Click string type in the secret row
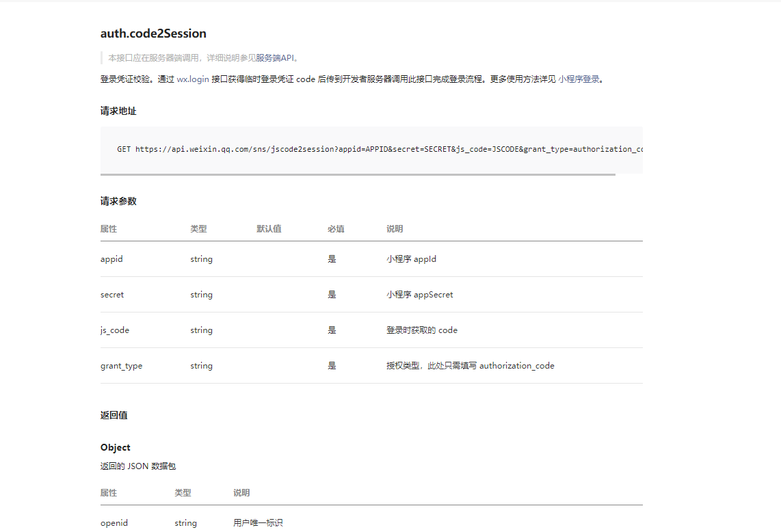 pyautogui.click(x=201, y=295)
